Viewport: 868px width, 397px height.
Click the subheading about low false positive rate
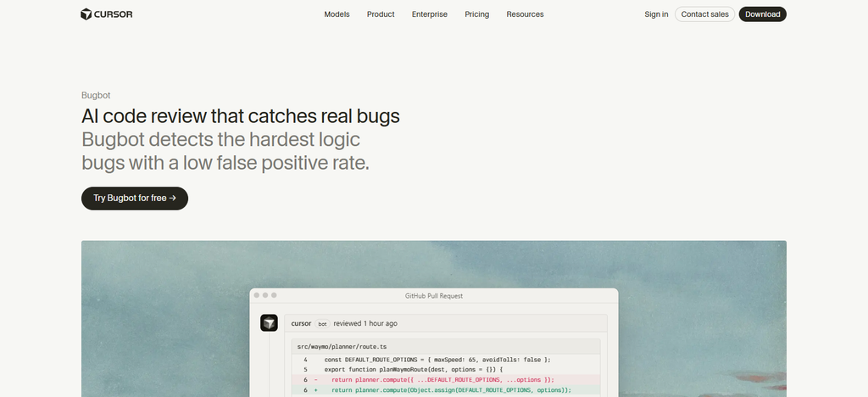225,151
